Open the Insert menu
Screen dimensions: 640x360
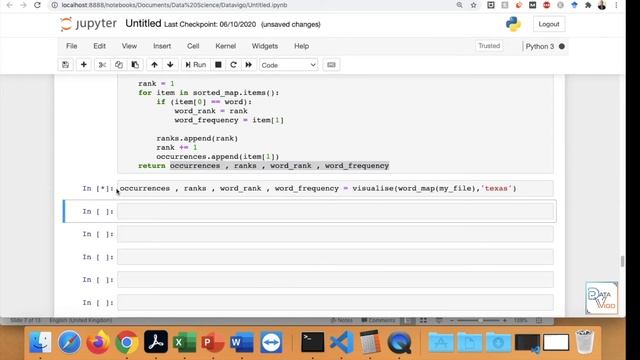click(x=162, y=46)
